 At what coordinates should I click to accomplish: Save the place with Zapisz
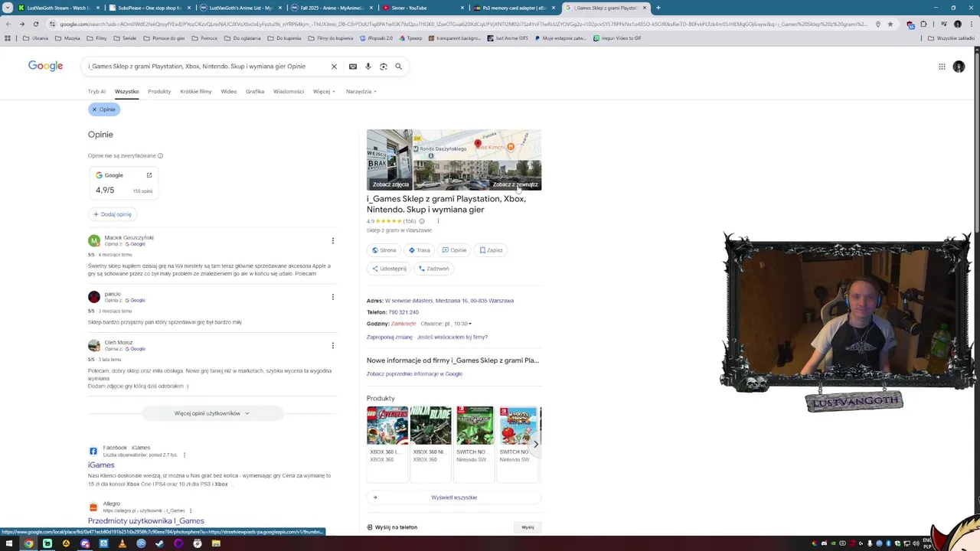(491, 250)
